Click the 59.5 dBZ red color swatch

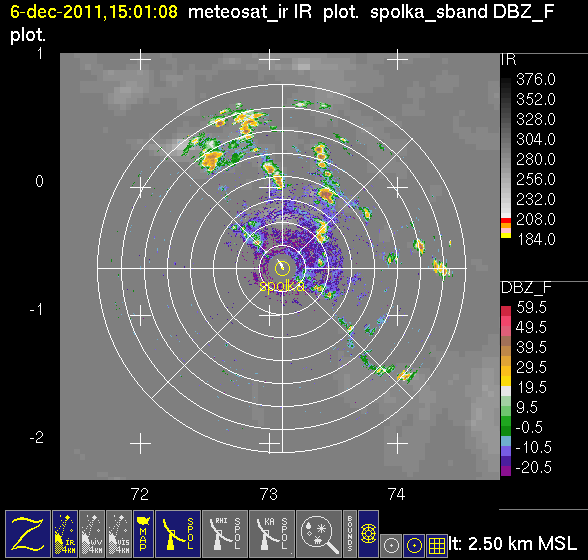pos(506,311)
